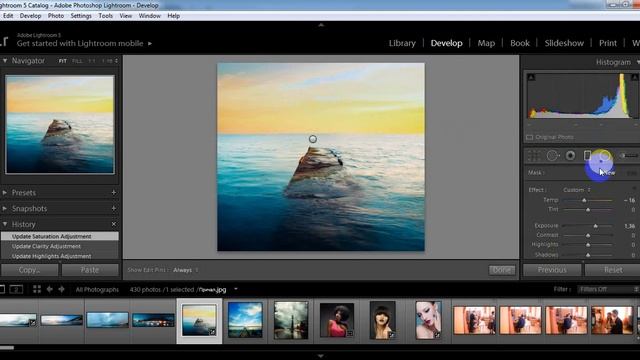The width and height of the screenshot is (640, 360).
Task: Switch to the Slideshow module
Action: (564, 43)
